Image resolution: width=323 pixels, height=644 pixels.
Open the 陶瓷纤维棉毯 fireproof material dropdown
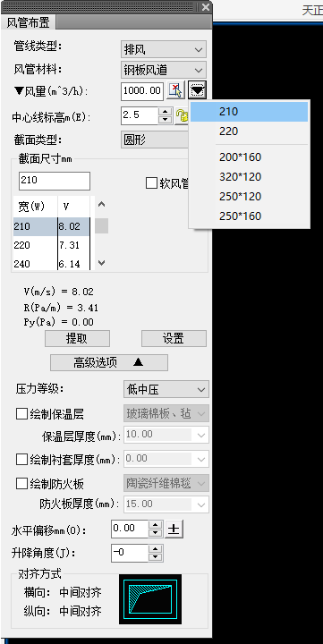tap(166, 483)
